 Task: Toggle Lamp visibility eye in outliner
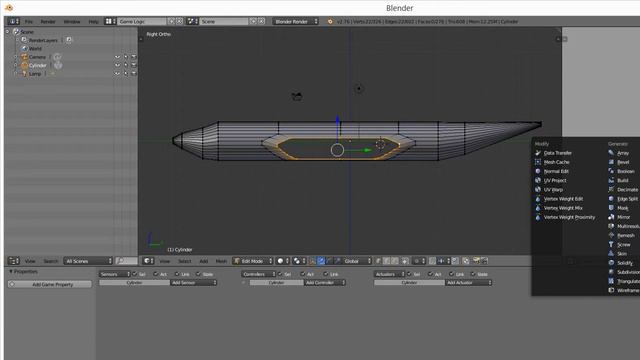pos(118,74)
